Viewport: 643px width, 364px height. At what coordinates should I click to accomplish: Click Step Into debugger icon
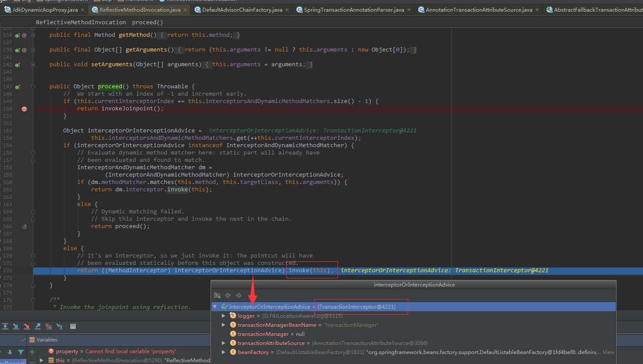[x=16, y=326]
